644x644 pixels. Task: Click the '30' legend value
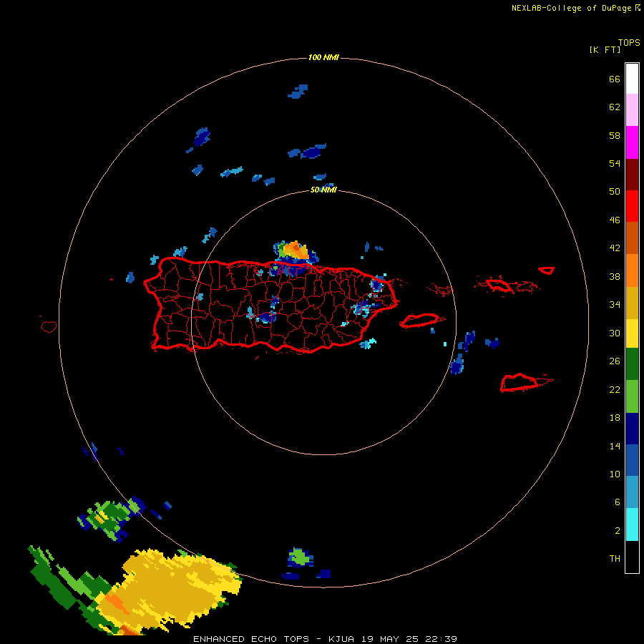(x=615, y=333)
